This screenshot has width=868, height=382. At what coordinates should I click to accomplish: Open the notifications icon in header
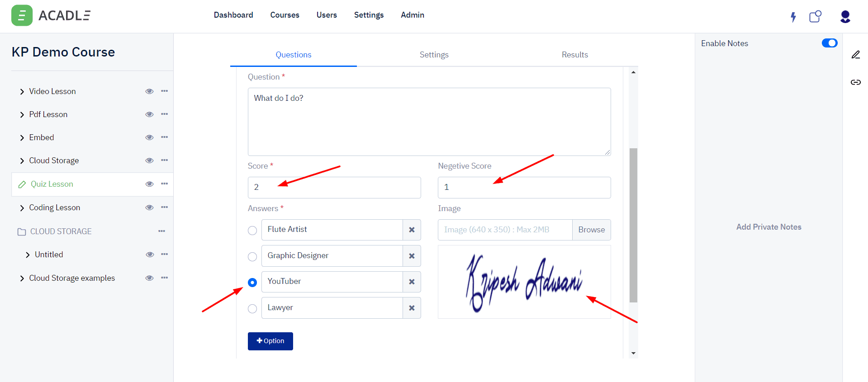click(815, 17)
